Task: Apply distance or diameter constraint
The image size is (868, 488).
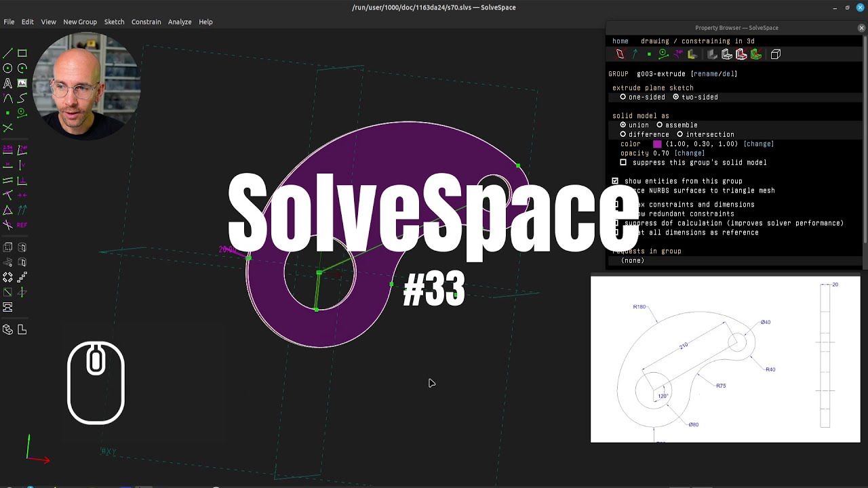Action: pos(7,150)
